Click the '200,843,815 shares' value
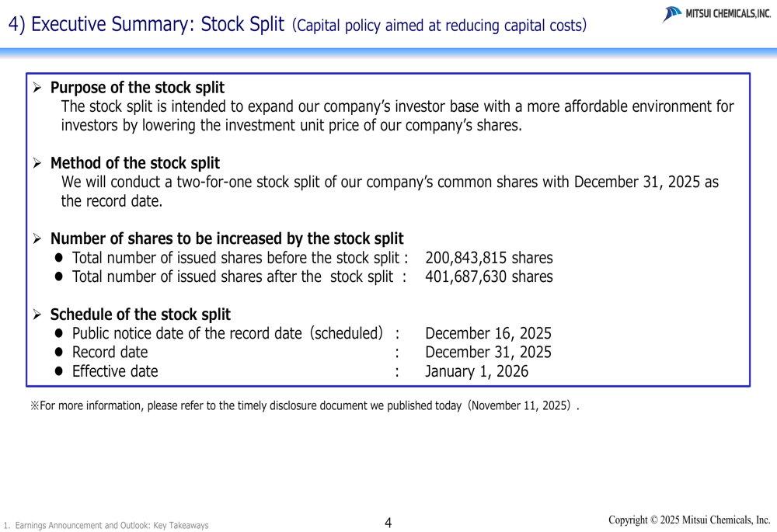777x532 pixels. pos(489,258)
